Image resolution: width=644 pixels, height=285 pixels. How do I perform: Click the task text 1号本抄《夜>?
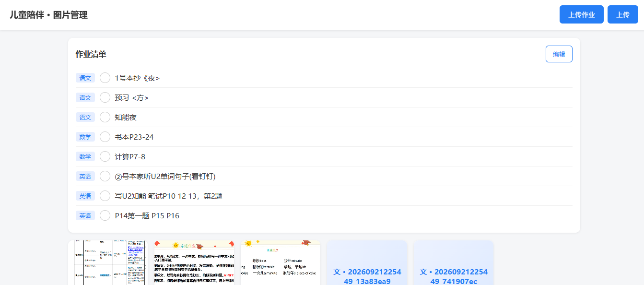tap(137, 78)
